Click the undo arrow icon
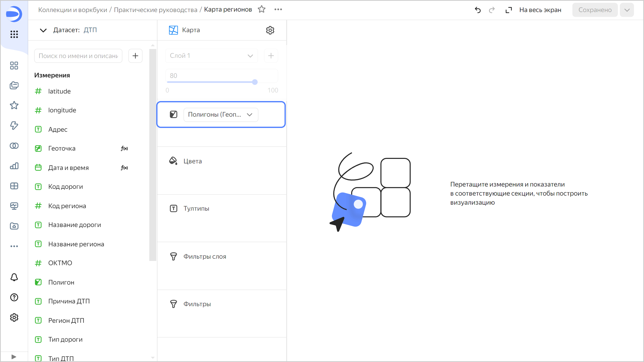 pyautogui.click(x=477, y=10)
